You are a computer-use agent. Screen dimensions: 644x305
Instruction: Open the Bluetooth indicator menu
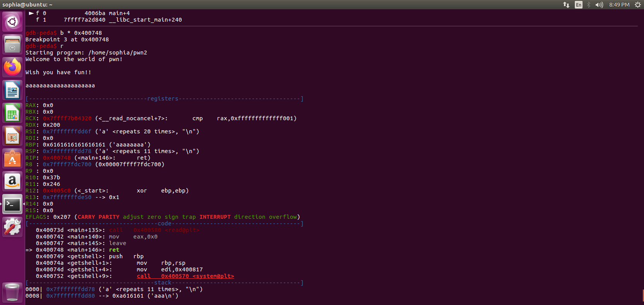589,5
